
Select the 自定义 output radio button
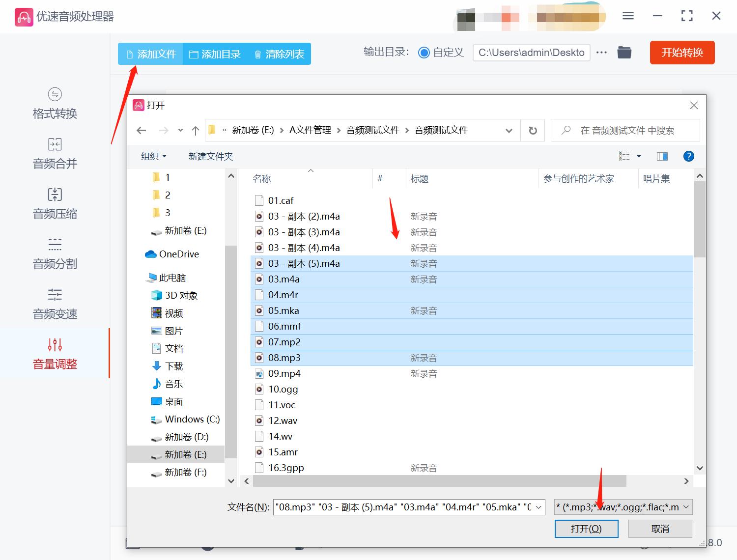tap(424, 52)
